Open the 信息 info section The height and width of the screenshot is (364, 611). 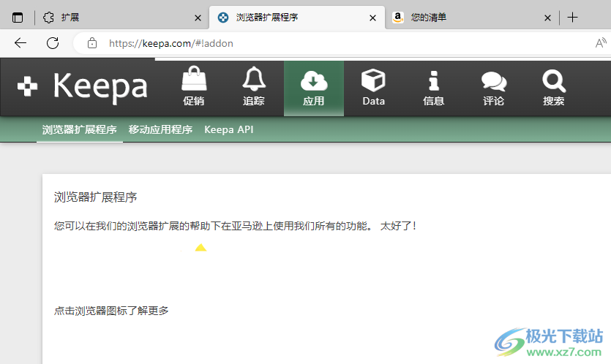(x=434, y=88)
